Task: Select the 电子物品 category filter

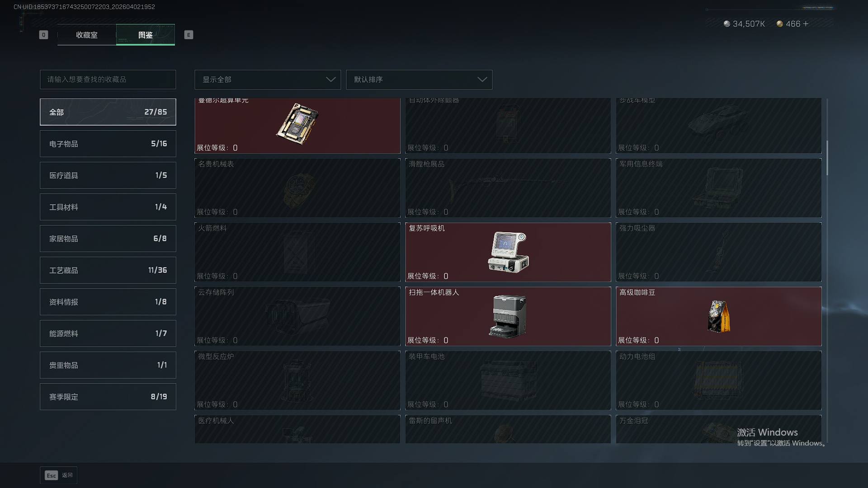Action: click(108, 144)
